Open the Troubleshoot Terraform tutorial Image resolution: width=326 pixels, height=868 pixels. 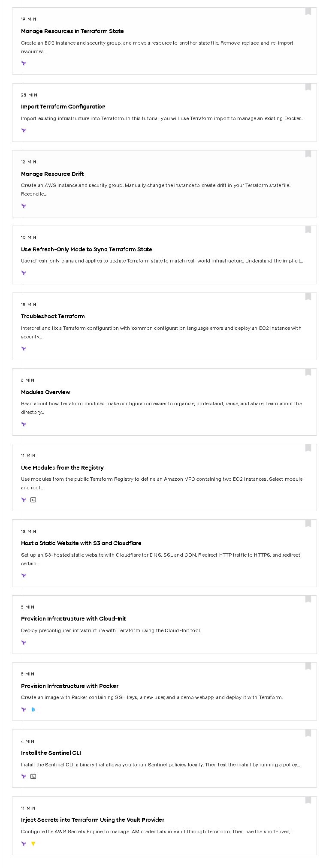(53, 316)
